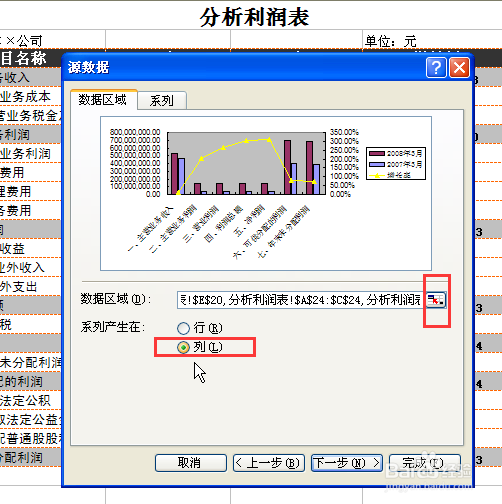502x504 pixels.
Task: Click the 单位：元 cell
Action: pyautogui.click(x=390, y=41)
